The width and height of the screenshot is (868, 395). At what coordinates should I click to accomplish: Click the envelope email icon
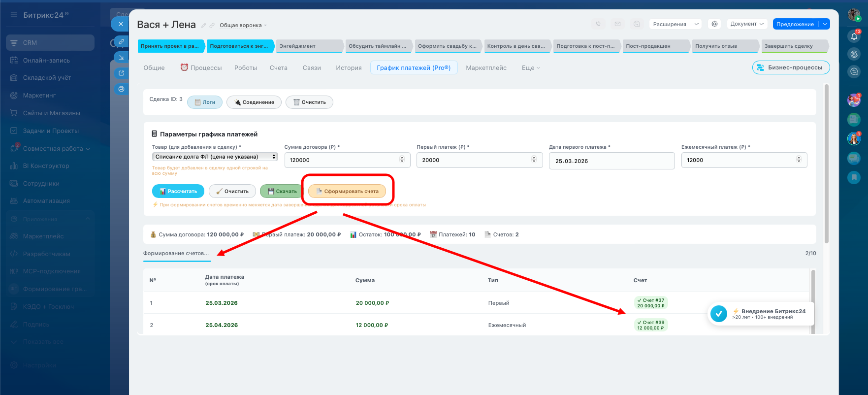[x=617, y=24]
